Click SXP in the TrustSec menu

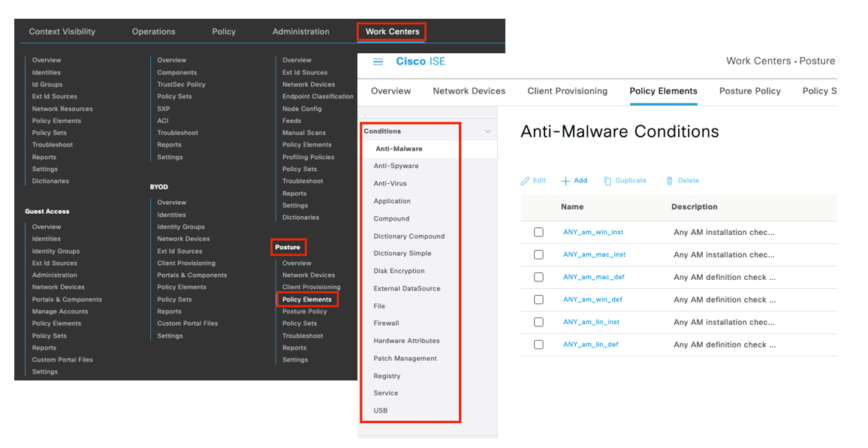click(x=163, y=109)
